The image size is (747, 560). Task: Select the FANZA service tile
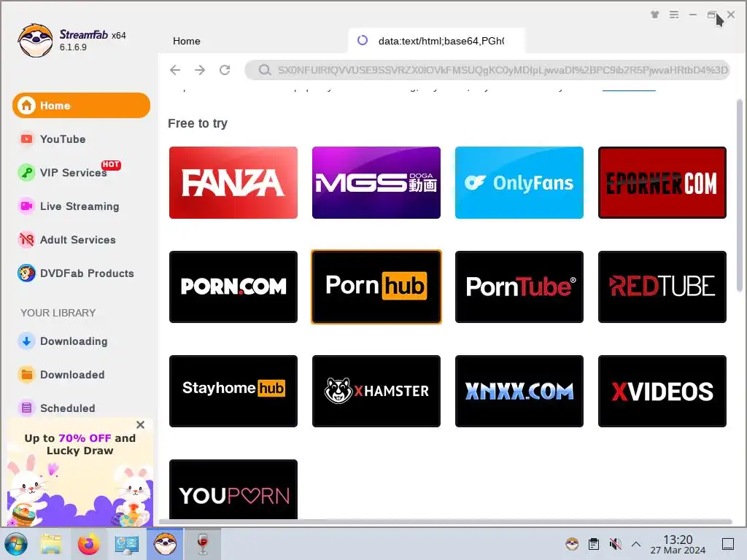(x=233, y=183)
